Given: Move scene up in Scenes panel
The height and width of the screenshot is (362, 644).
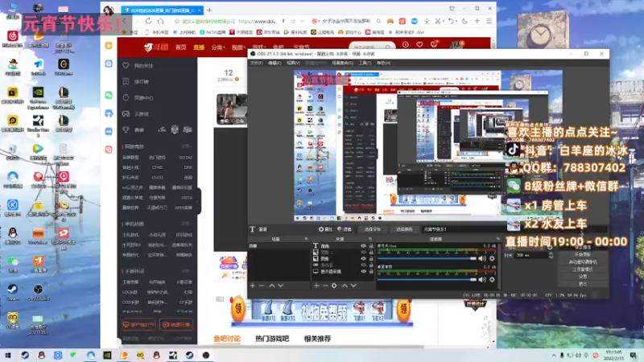Looking at the screenshot, I should 272,286.
